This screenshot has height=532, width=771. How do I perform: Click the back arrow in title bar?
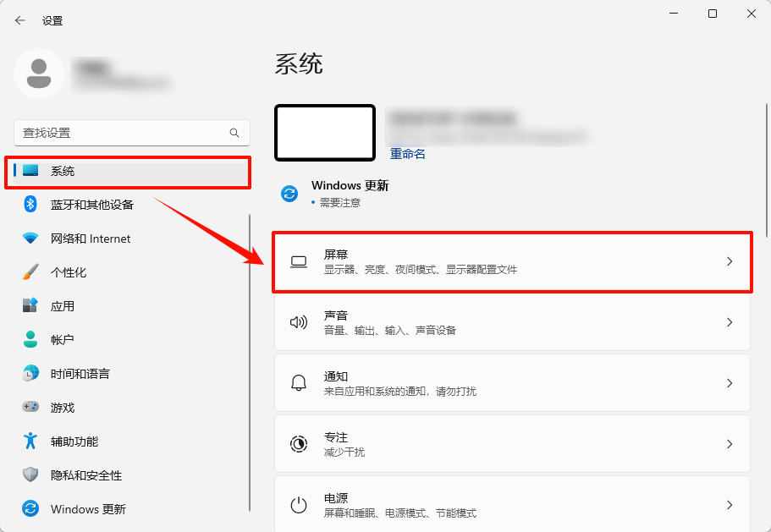click(20, 20)
